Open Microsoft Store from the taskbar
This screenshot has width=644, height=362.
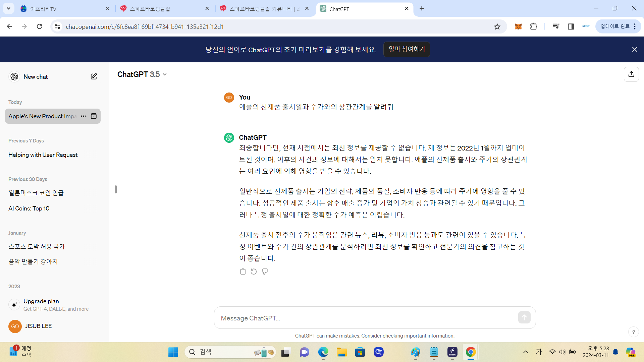coord(360,352)
